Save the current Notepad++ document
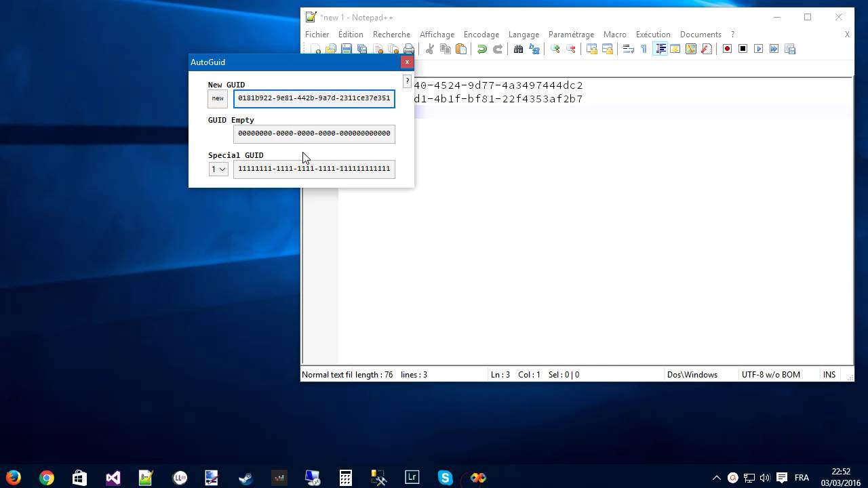Image resolution: width=868 pixels, height=488 pixels. pos(347,49)
